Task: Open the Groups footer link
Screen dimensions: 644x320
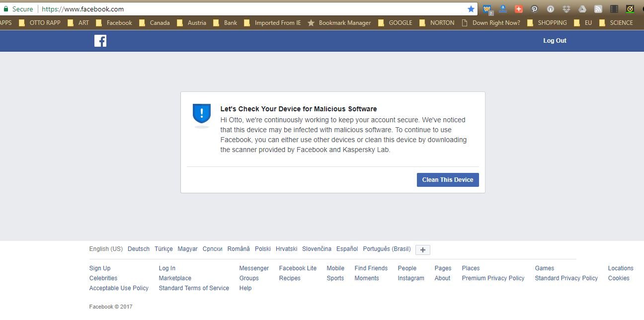Action: click(249, 278)
